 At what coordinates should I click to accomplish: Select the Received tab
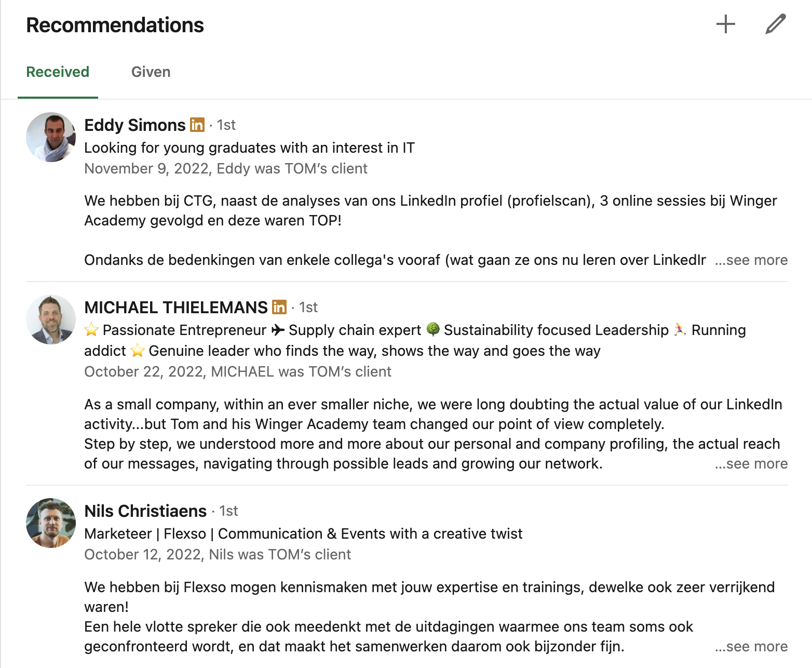(58, 72)
